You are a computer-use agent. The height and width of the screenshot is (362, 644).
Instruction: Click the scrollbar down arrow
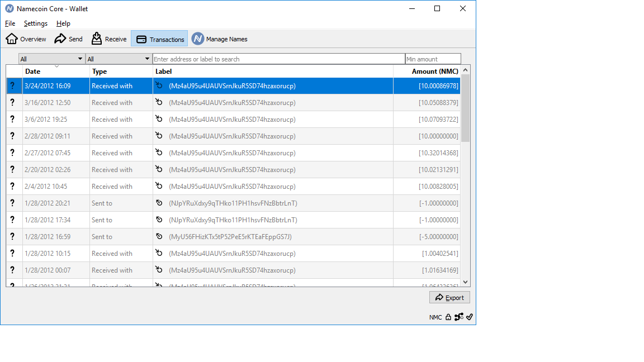tap(465, 282)
